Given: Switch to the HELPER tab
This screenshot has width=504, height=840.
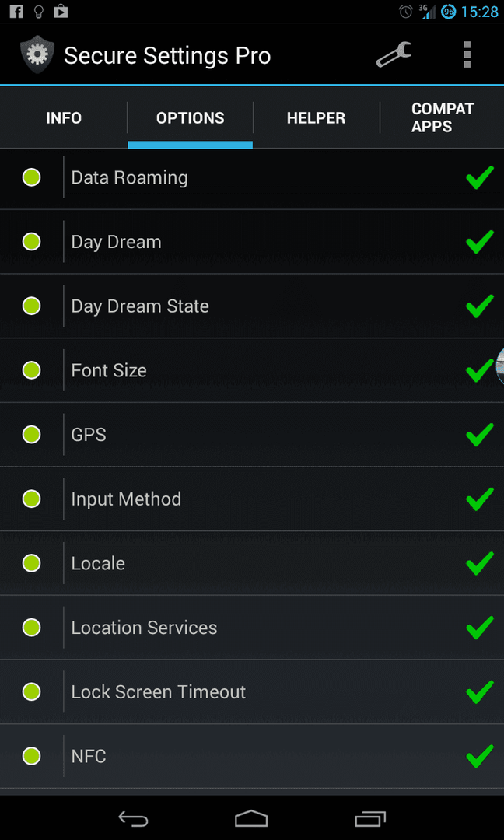Looking at the screenshot, I should tap(316, 118).
